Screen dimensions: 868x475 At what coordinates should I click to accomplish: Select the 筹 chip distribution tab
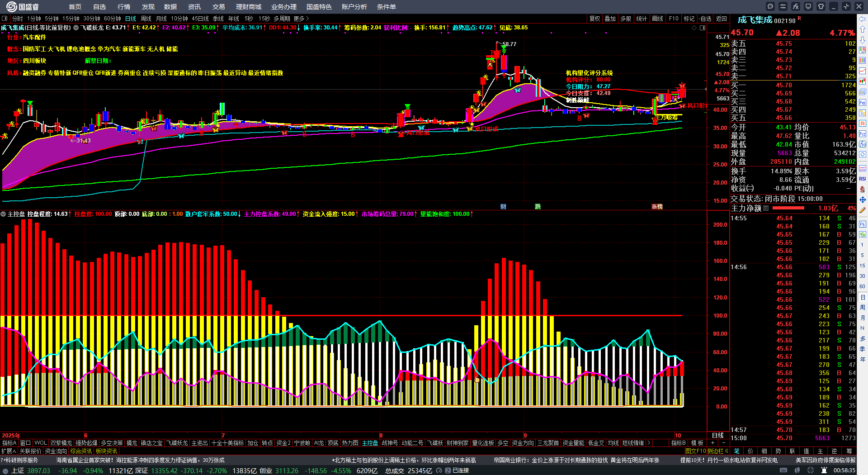tap(849, 451)
